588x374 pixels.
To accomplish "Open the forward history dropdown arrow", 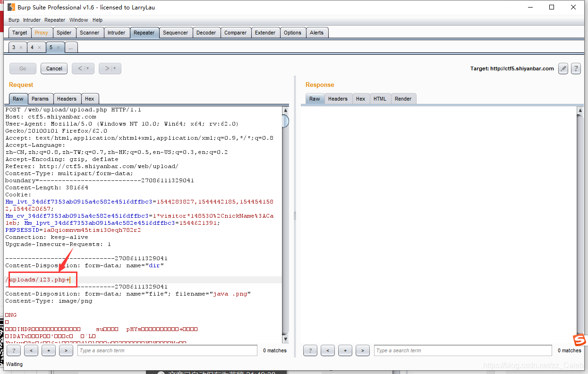I will tap(115, 68).
